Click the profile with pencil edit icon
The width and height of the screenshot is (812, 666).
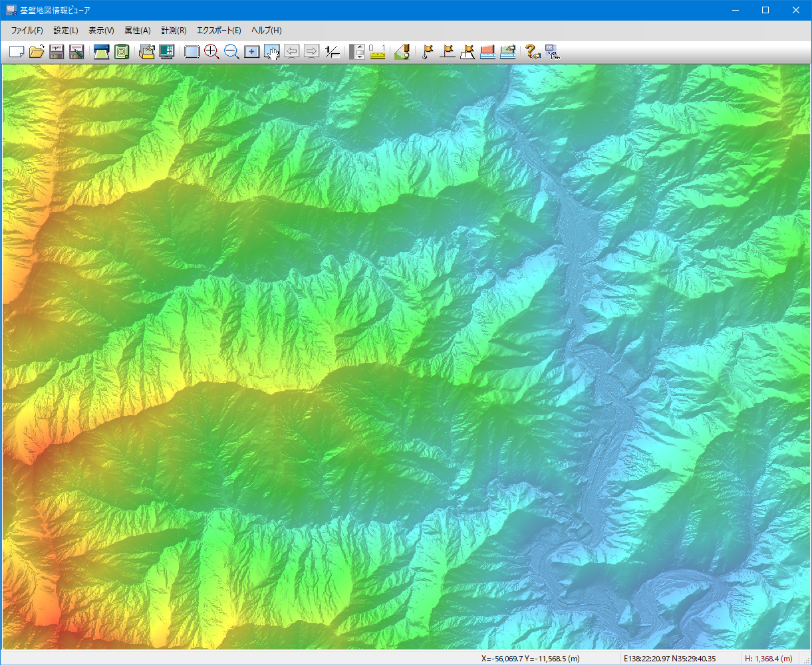tap(507, 51)
